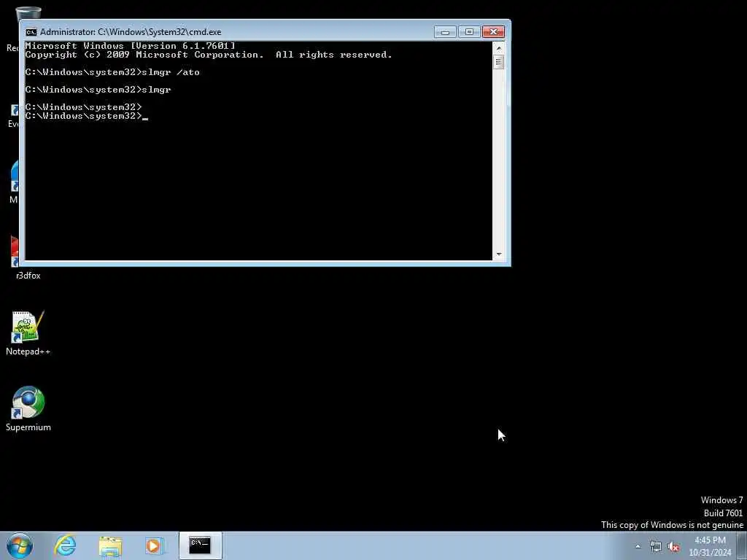The image size is (747, 560).
Task: Select the cmd.exe taskbar button
Action: click(200, 545)
